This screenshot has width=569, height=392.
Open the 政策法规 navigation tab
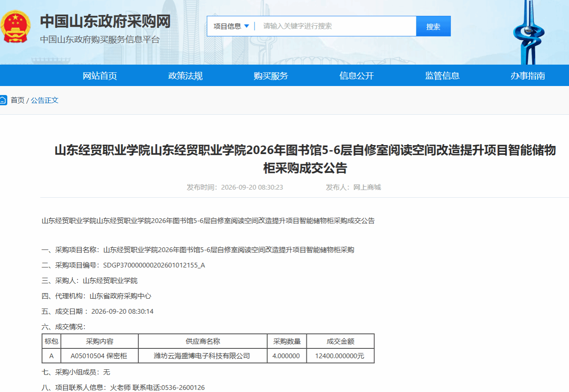(x=186, y=76)
